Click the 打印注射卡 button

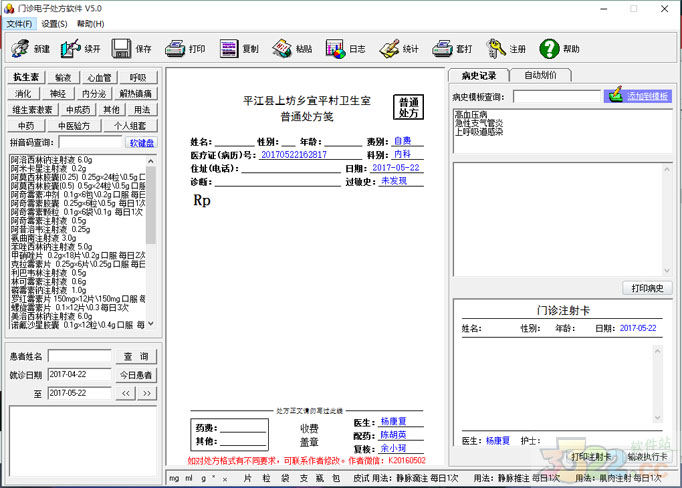point(591,457)
